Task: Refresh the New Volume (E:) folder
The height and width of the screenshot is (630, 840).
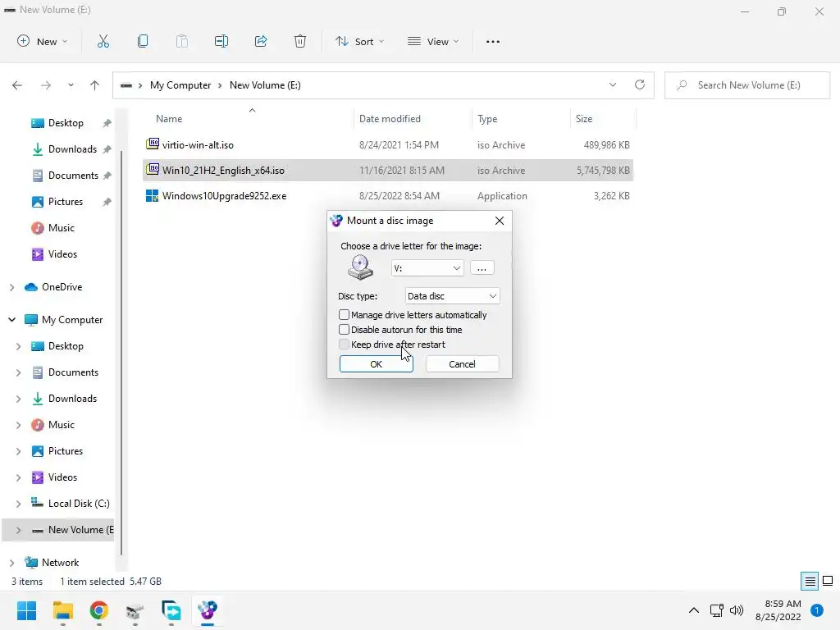Action: click(640, 84)
